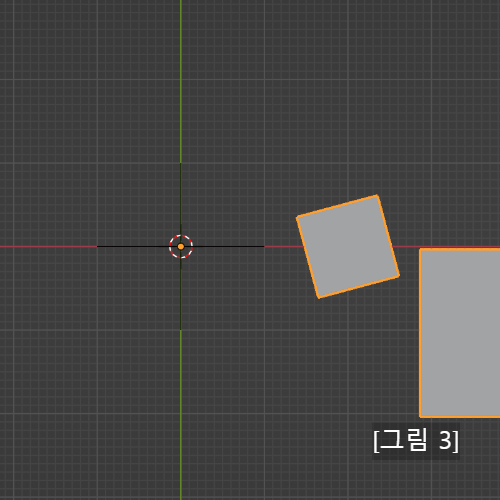Screen dimensions: 500x500
Task: Select the large square at right edge
Action: click(x=460, y=333)
